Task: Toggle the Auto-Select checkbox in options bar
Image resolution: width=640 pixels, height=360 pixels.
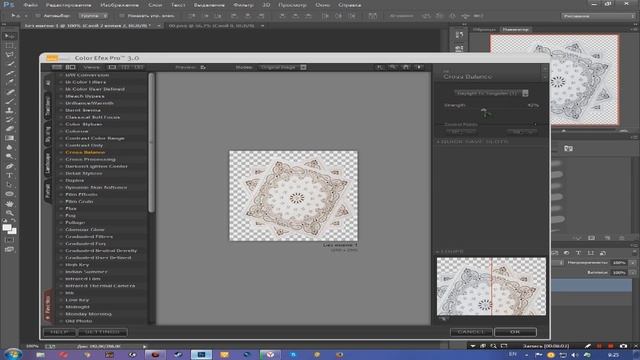Action: coord(38,16)
